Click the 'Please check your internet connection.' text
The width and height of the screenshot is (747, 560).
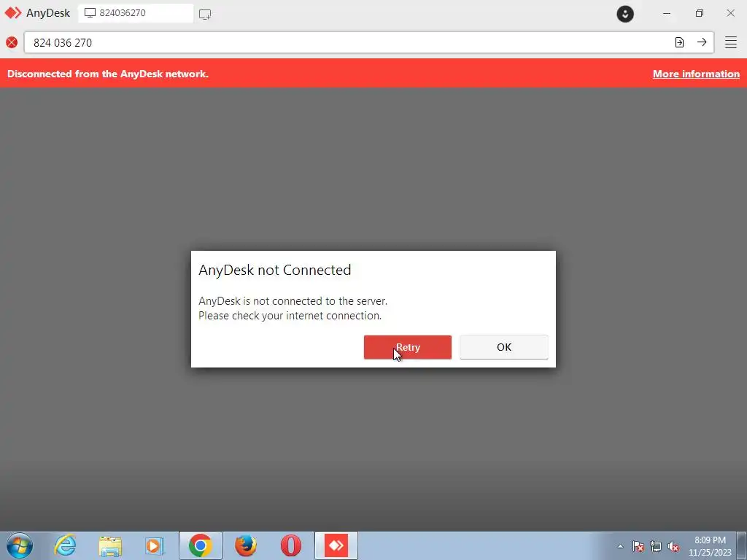coord(290,316)
